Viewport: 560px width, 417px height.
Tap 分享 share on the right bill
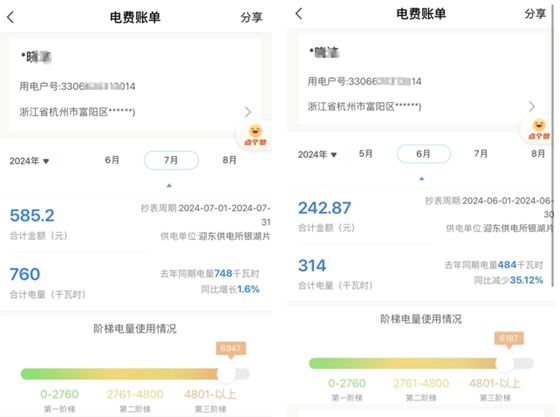[535, 14]
